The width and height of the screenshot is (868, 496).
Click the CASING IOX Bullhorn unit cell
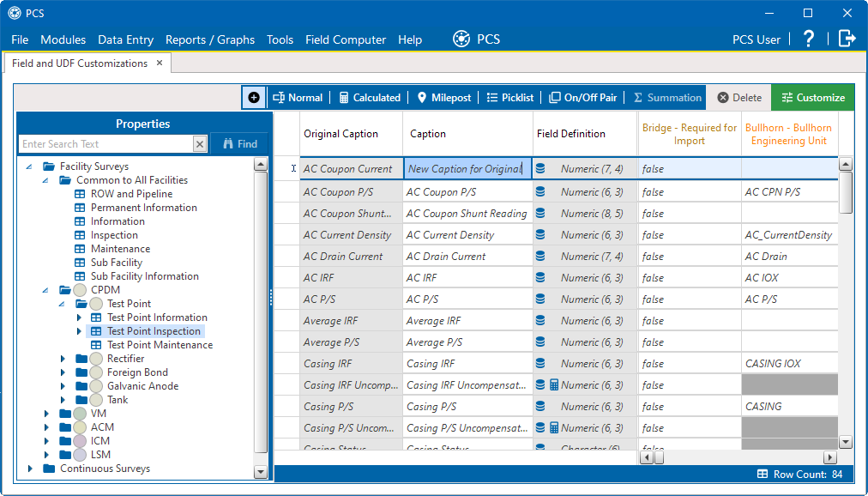pyautogui.click(x=789, y=364)
